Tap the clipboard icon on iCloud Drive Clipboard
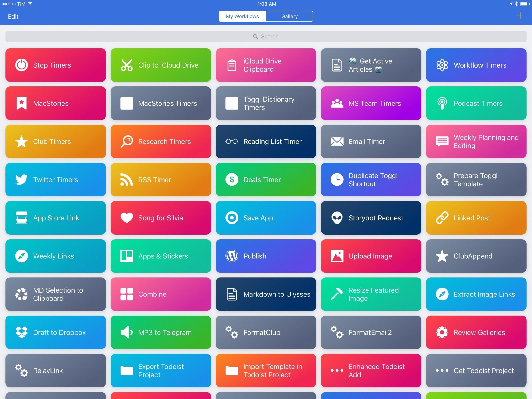Image resolution: width=532 pixels, height=399 pixels. [x=232, y=65]
